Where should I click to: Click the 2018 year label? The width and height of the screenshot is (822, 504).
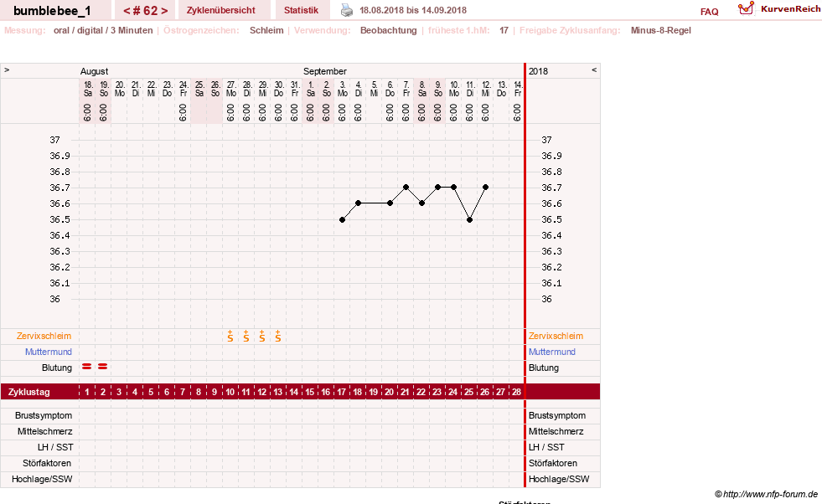[x=539, y=71]
